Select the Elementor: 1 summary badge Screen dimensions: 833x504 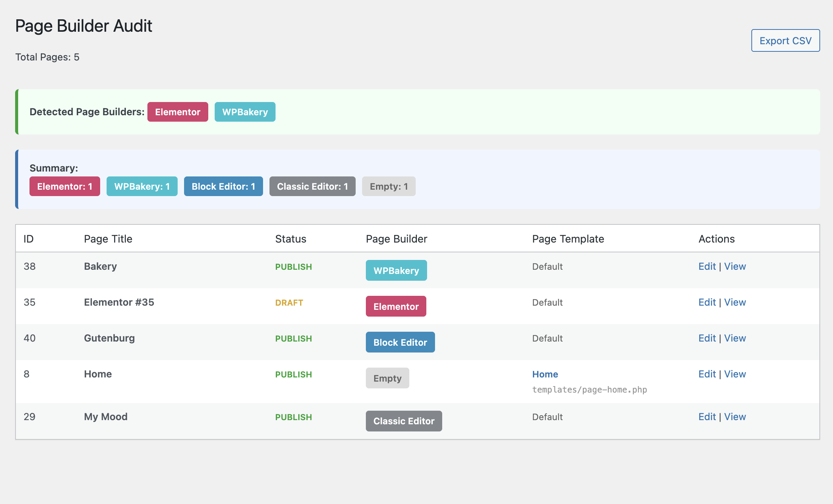[65, 186]
